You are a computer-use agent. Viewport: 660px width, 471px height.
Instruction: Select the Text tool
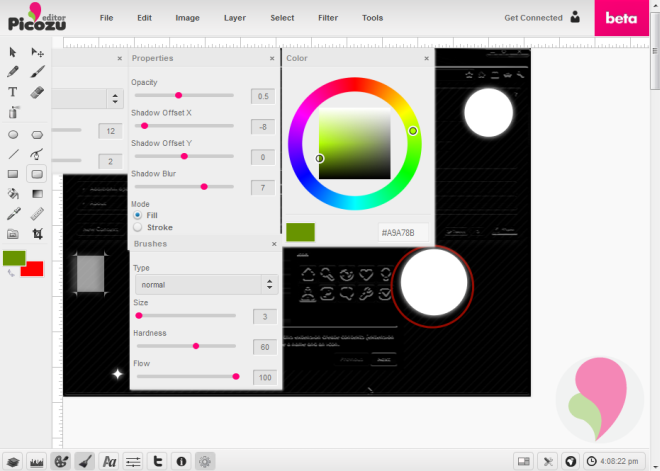[x=13, y=92]
